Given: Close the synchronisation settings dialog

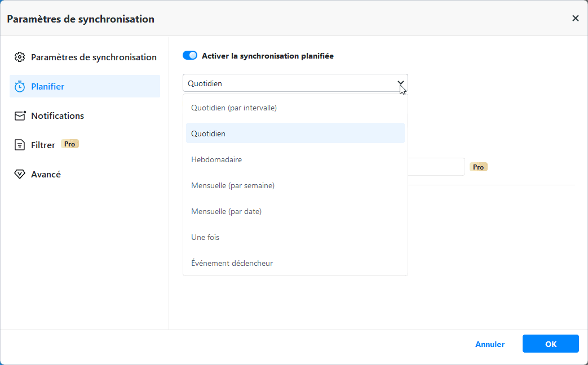Looking at the screenshot, I should [575, 18].
